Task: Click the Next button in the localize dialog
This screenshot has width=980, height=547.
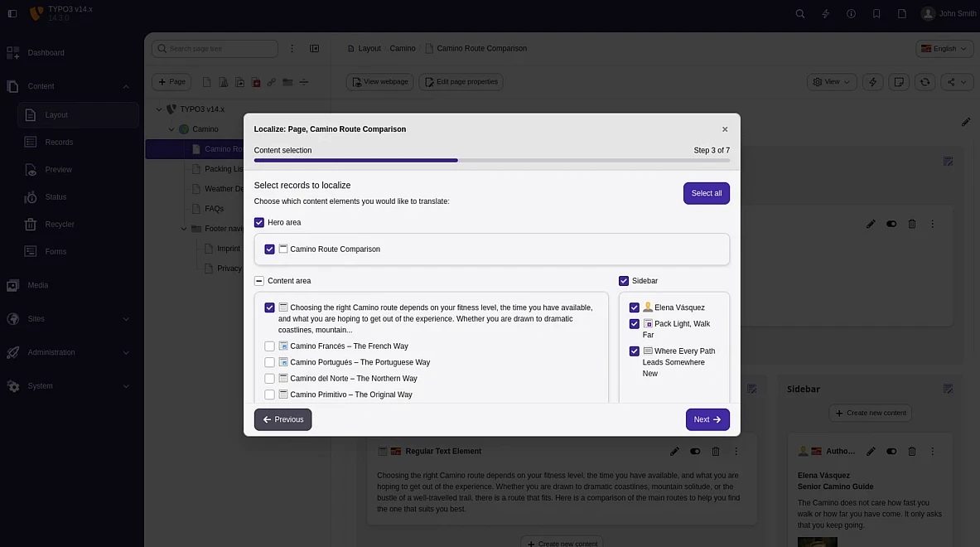Action: [707, 419]
